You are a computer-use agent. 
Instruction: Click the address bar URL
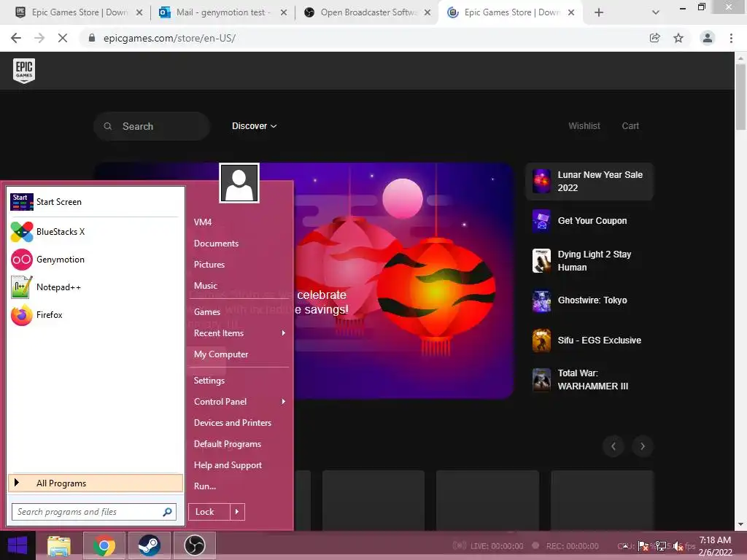169,38
